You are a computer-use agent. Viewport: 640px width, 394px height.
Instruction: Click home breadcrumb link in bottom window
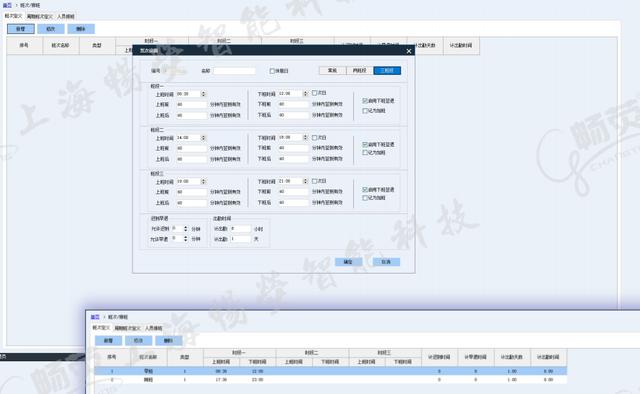95,317
